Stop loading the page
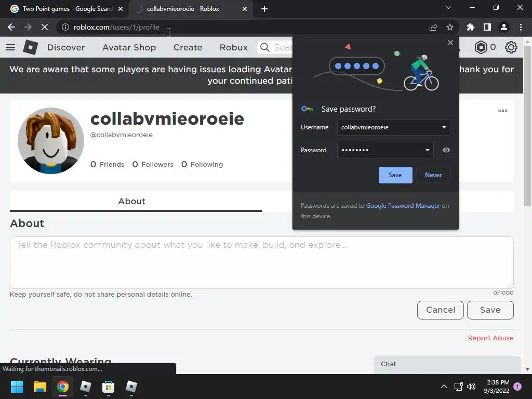 click(45, 27)
